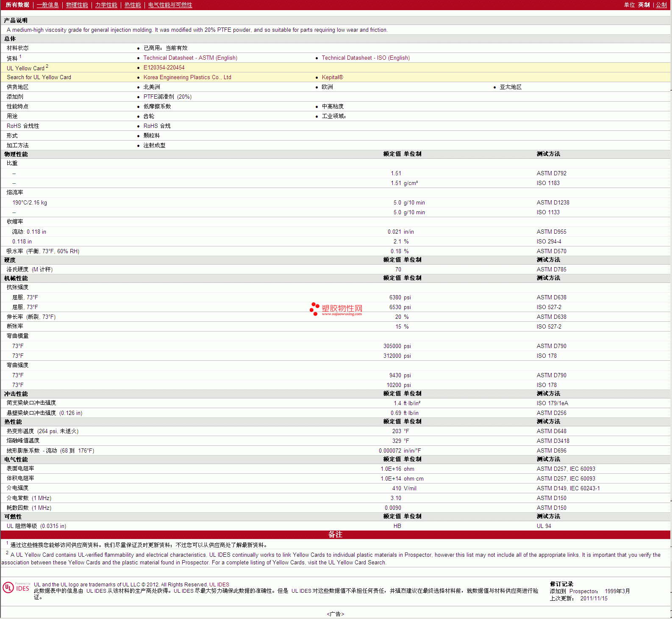Image resolution: width=672 pixels, height=619 pixels.
Task: Click the 耗散因数 (1 MHz) row label
Action: click(29, 508)
